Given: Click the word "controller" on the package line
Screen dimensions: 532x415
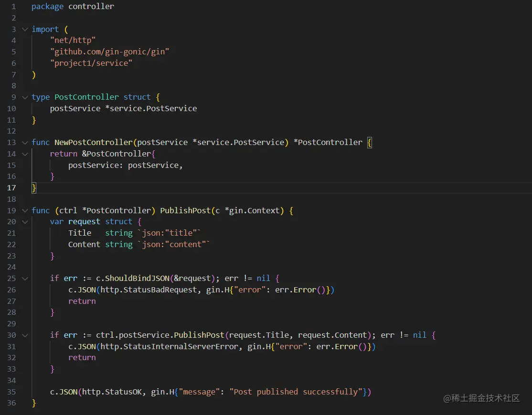Looking at the screenshot, I should (x=91, y=6).
